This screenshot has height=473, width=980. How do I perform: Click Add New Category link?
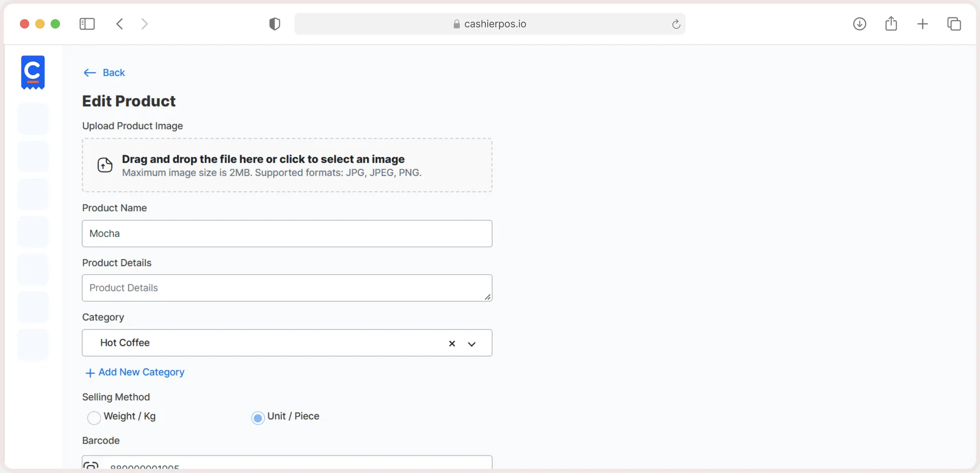pos(135,372)
